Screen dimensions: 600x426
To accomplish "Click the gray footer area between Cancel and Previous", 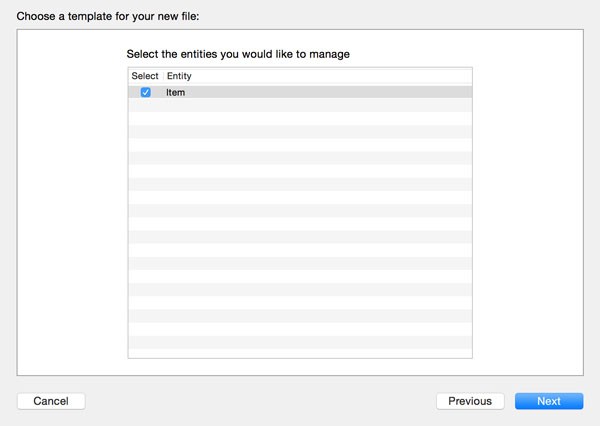I will click(x=261, y=401).
